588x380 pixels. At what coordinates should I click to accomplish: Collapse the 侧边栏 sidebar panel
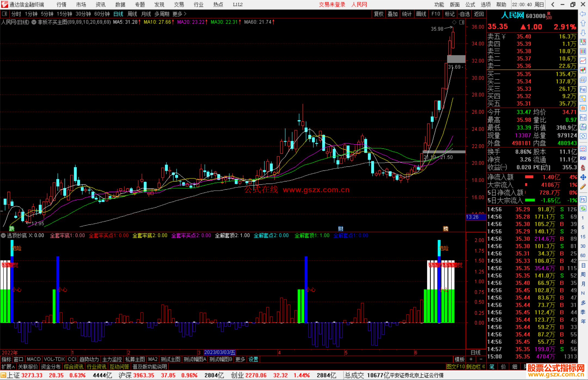point(476,367)
